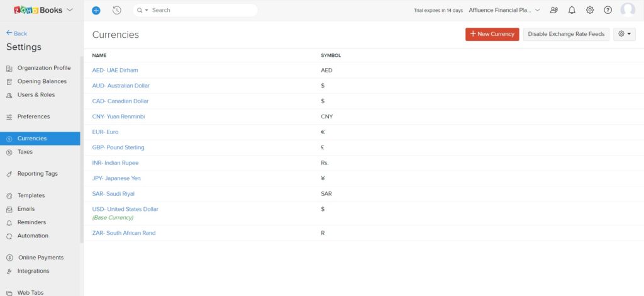Viewport: 644px width, 296px height.
Task: Open ZAR- South African Rand currency
Action: click(124, 233)
